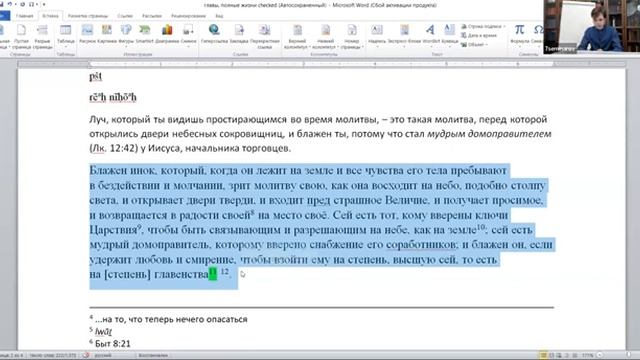Open the Review (Рецензирование) tab
Screen dimensions: 640x360
coord(188,16)
